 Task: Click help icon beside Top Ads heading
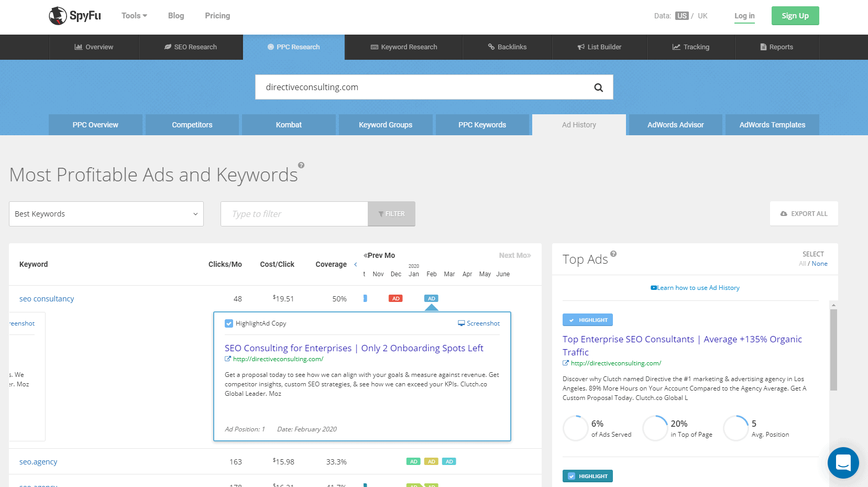[613, 254]
